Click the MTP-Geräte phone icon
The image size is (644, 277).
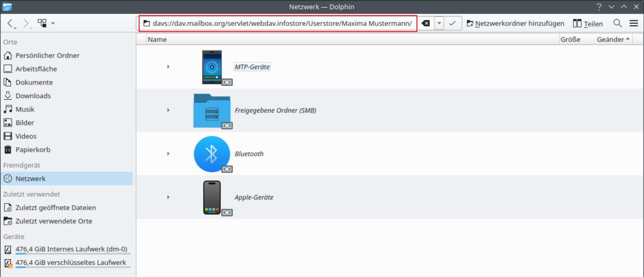pyautogui.click(x=212, y=67)
